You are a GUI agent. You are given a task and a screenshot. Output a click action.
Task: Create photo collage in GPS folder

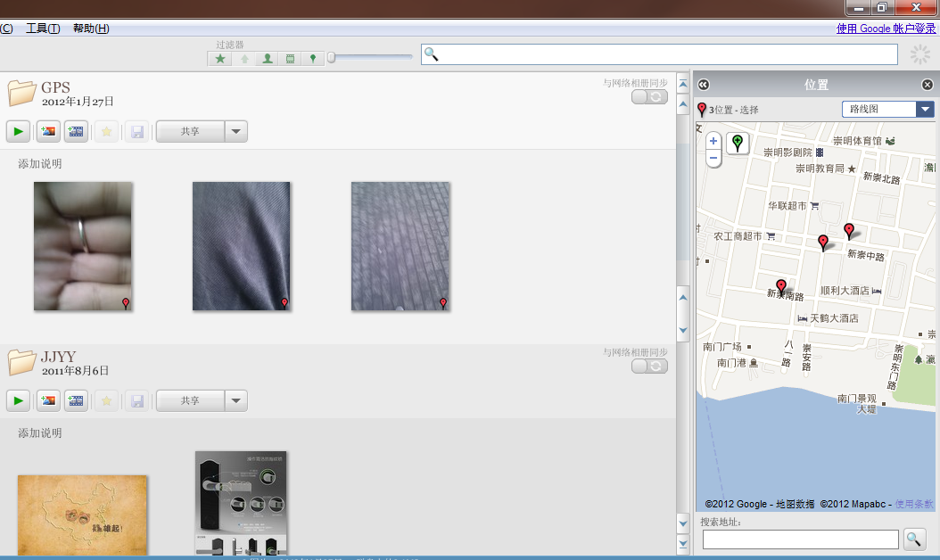(48, 131)
